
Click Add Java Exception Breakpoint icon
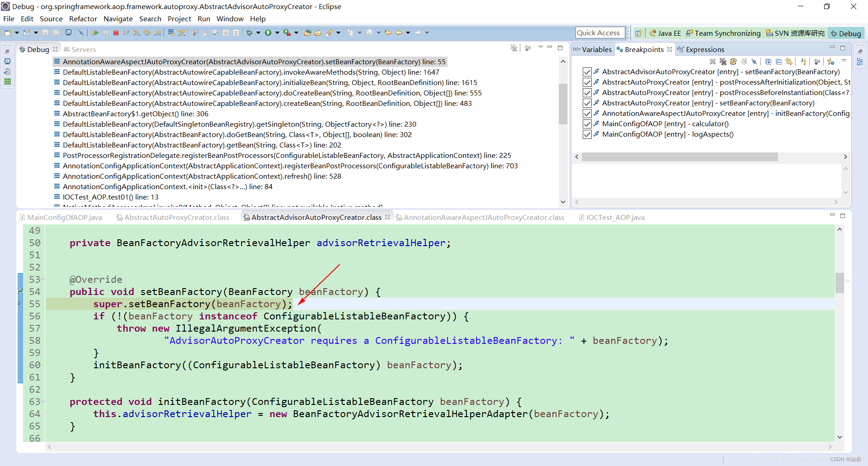click(803, 62)
